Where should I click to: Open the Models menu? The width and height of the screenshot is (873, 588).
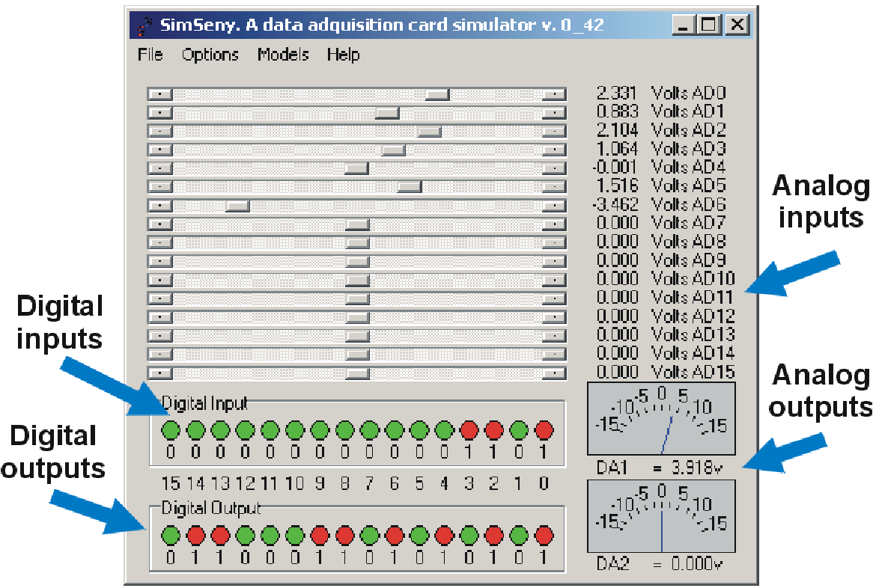click(283, 55)
